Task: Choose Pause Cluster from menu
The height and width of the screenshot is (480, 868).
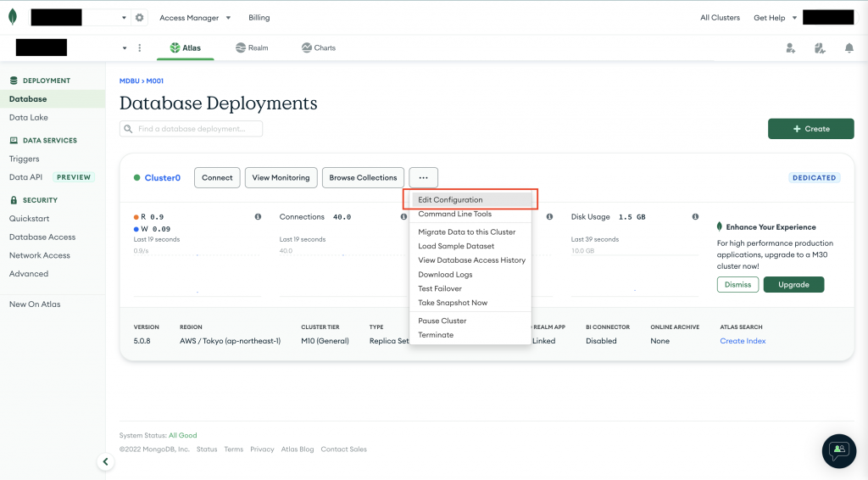Action: point(470,321)
